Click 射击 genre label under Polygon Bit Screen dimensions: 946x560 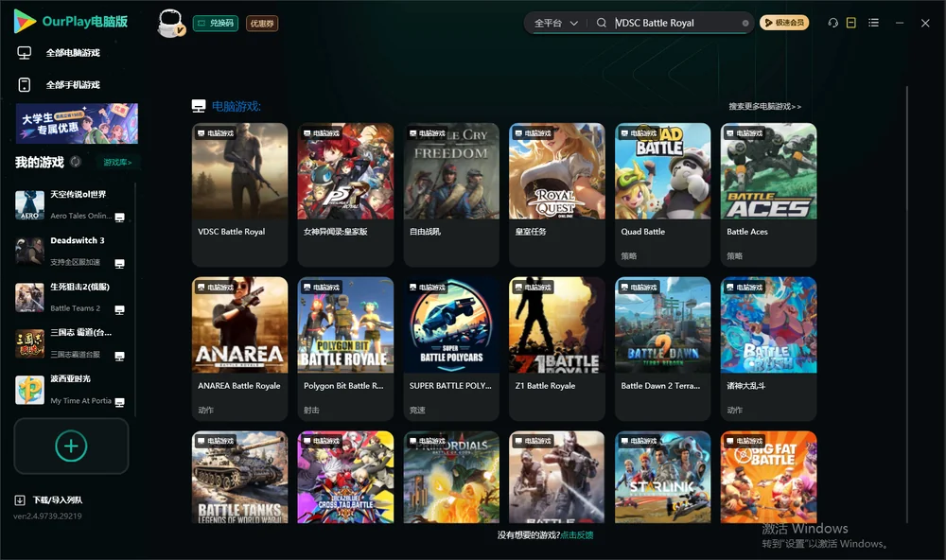pos(311,410)
